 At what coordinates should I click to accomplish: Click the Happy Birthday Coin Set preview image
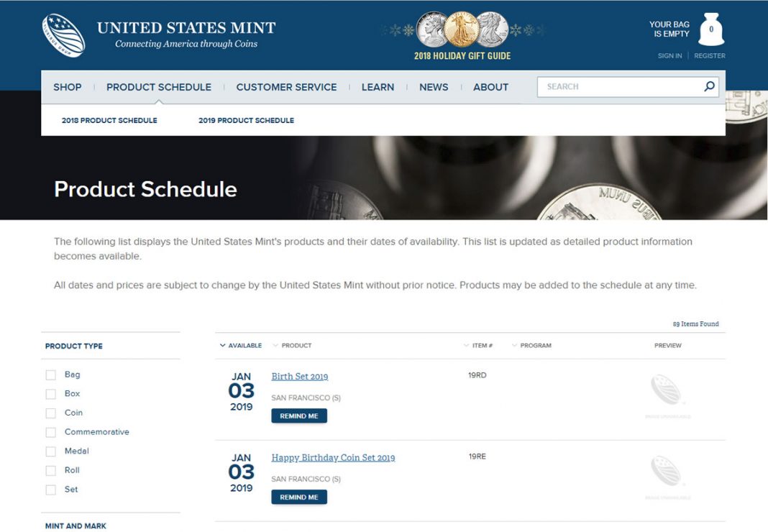click(667, 475)
